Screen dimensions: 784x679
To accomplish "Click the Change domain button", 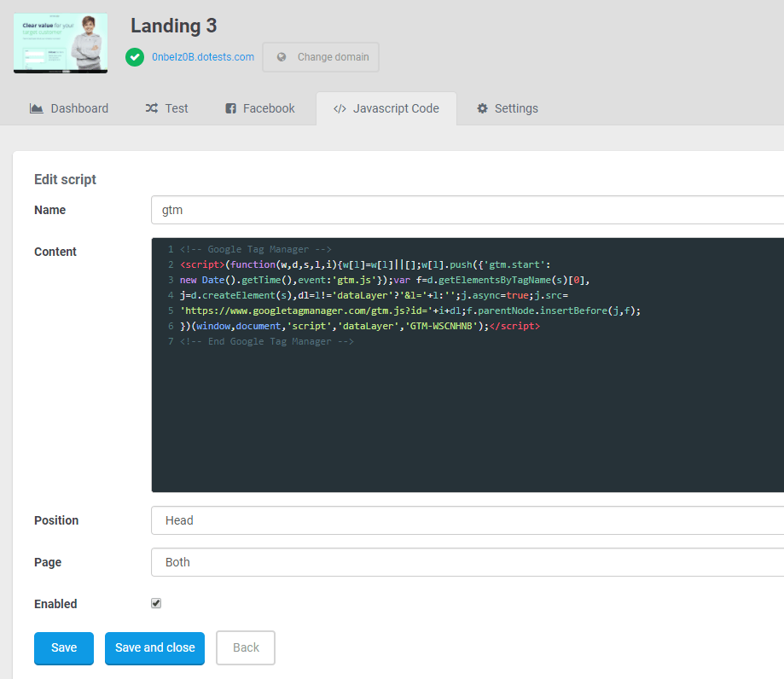I will click(x=321, y=57).
